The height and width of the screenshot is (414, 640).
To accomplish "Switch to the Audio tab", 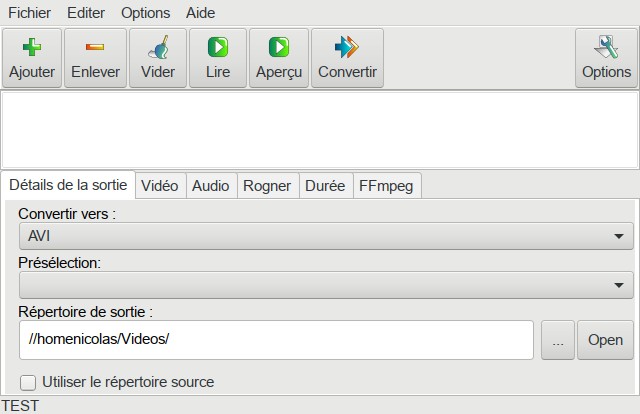I will pyautogui.click(x=211, y=186).
